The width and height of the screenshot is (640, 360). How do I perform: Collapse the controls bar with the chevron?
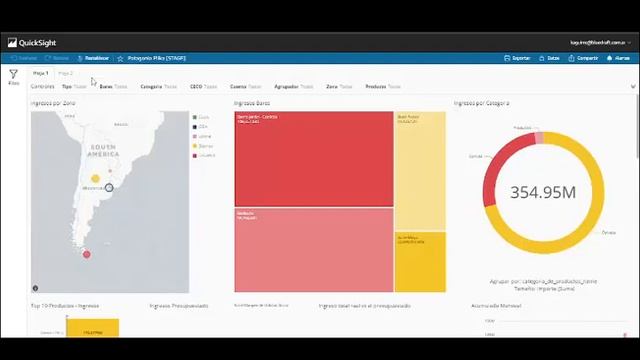pos(633,87)
